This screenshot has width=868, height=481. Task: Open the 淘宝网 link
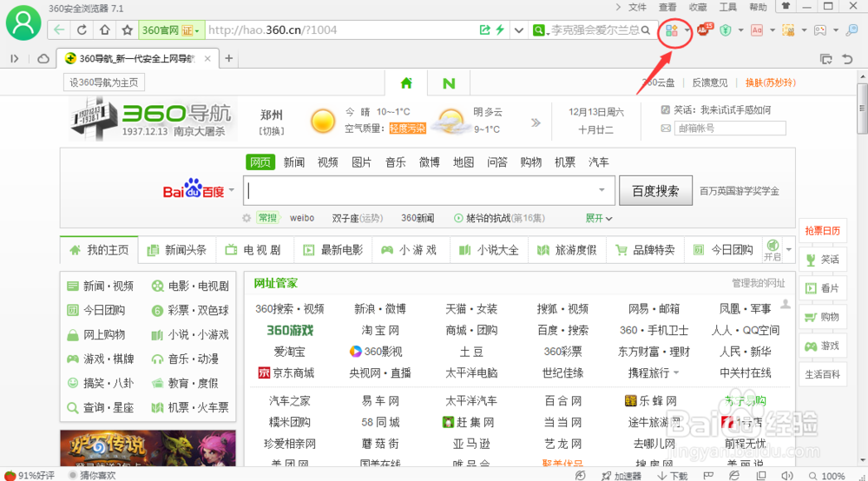(380, 331)
